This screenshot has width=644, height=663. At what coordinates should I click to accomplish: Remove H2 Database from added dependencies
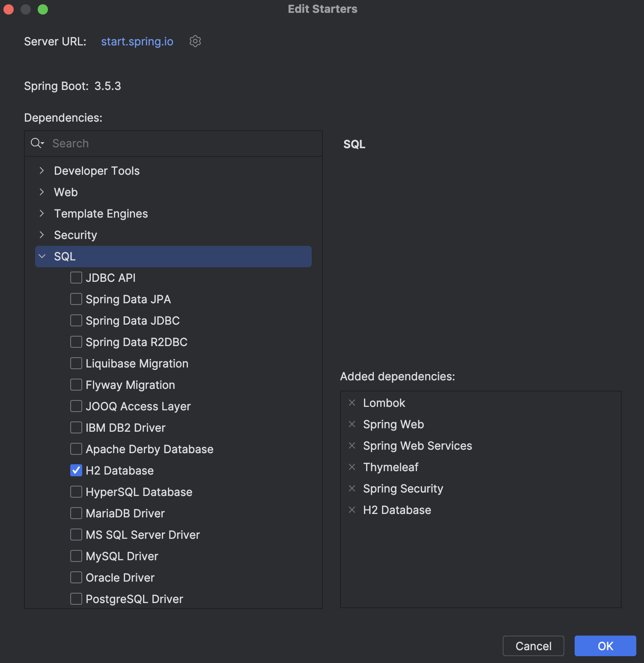(x=352, y=510)
